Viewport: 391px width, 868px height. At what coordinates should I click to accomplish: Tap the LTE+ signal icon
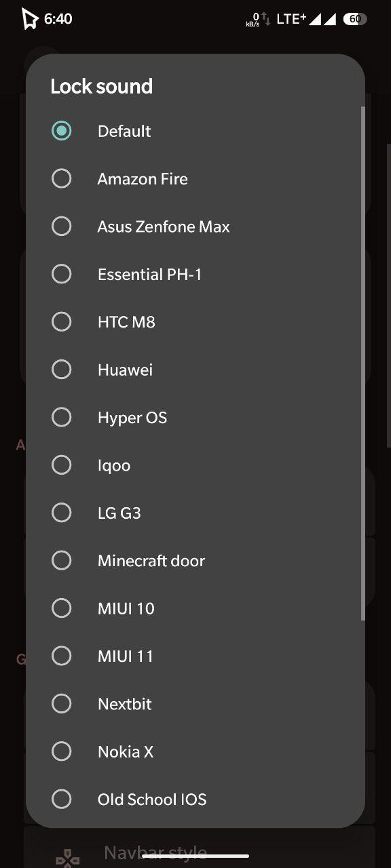(x=291, y=19)
